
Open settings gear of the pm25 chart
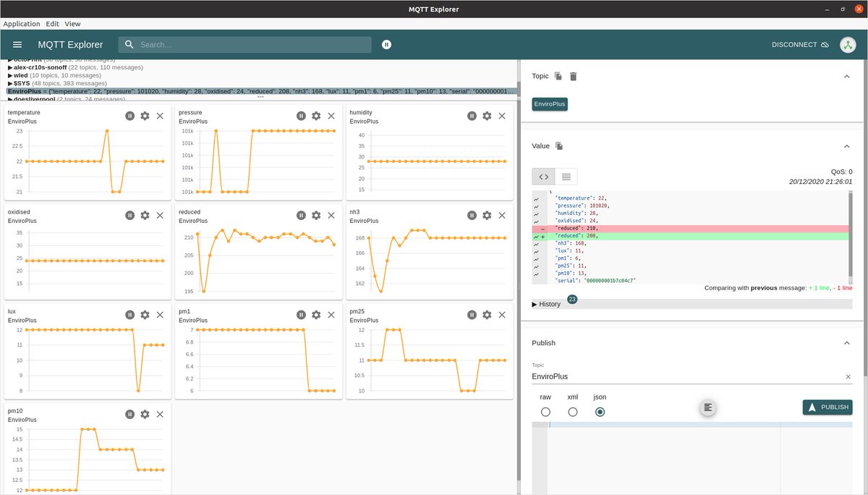[x=487, y=315]
